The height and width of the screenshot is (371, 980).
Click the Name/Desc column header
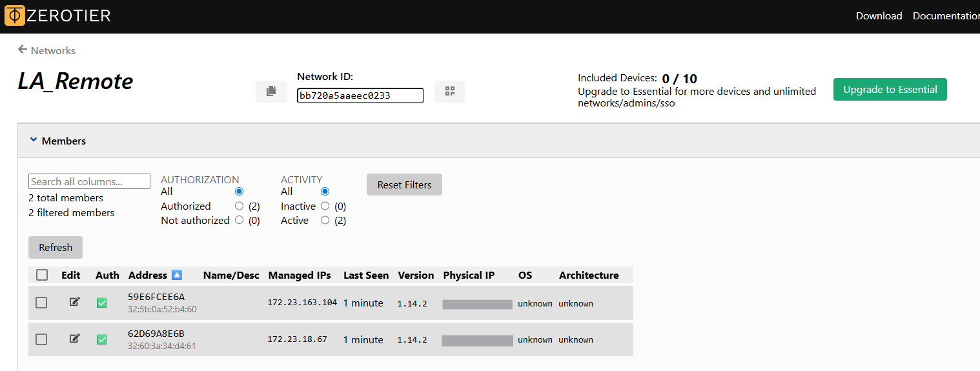231,275
